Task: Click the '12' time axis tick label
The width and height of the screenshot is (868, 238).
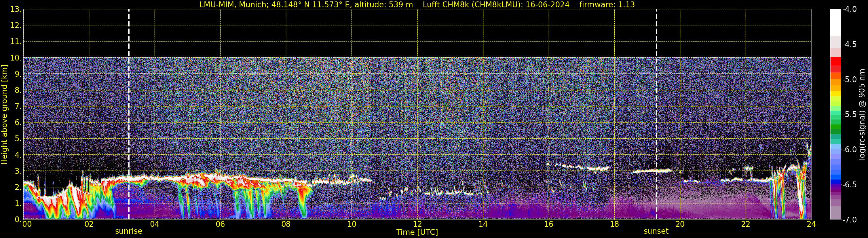Action: 417,224
